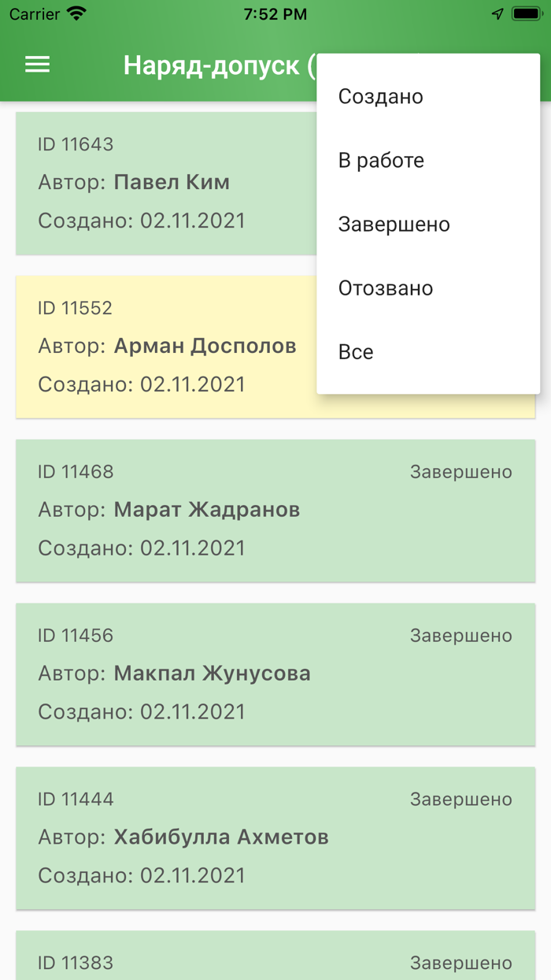Image resolution: width=551 pixels, height=980 pixels.
Task: Select the Создано filter option
Action: (380, 96)
